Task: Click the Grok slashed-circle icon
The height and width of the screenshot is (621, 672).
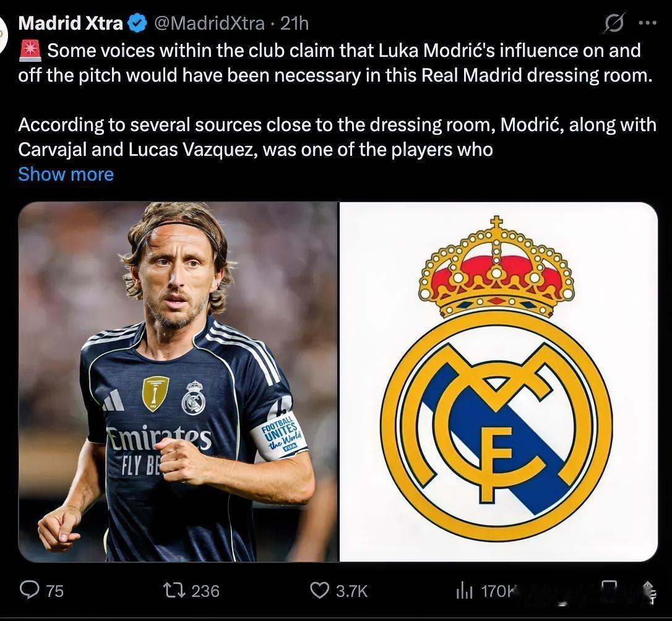Action: point(613,24)
